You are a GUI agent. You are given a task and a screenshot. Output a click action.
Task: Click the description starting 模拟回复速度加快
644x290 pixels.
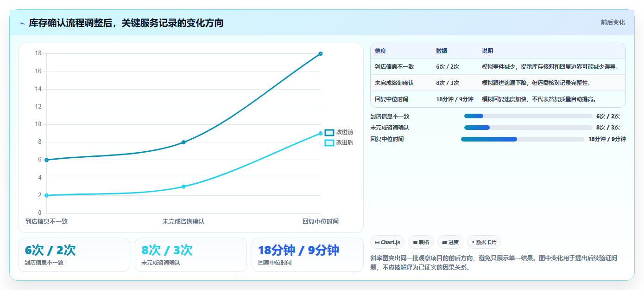click(x=539, y=99)
